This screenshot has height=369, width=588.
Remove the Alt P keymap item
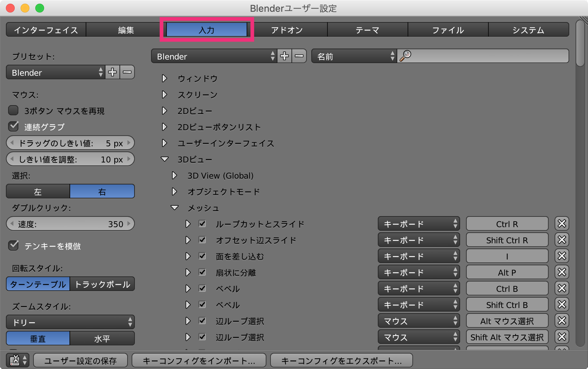coord(562,272)
